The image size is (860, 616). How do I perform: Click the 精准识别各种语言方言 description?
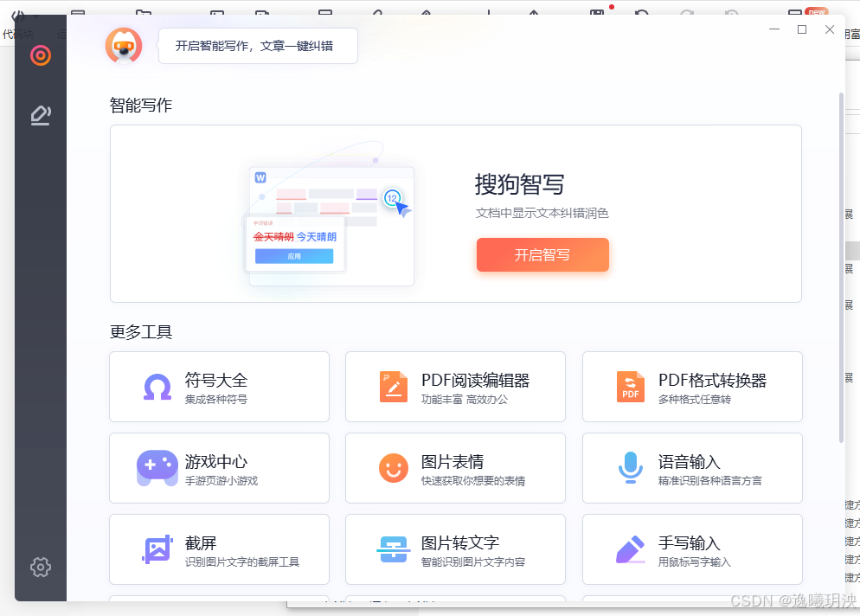[x=710, y=480]
